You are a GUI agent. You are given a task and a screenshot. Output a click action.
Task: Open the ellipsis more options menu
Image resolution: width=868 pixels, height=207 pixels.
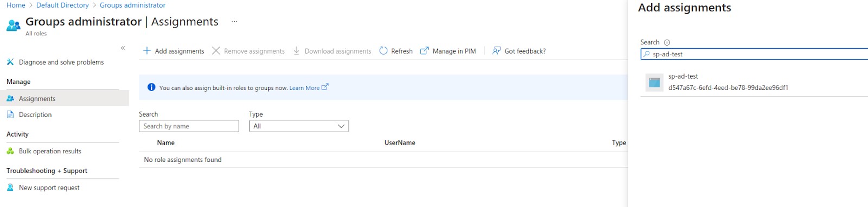(234, 22)
